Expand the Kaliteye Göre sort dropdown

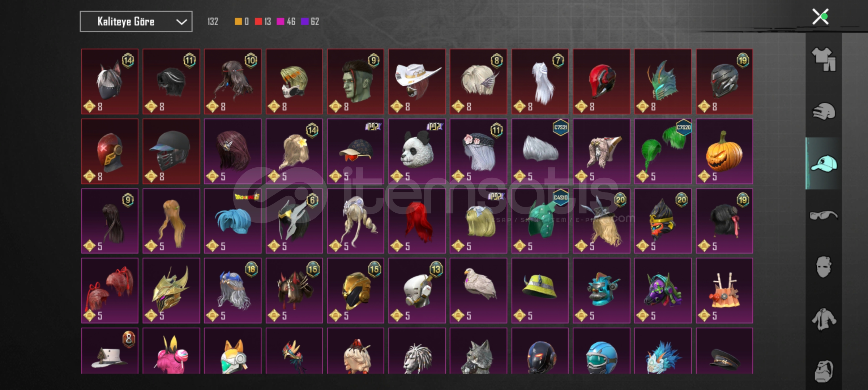click(x=136, y=22)
